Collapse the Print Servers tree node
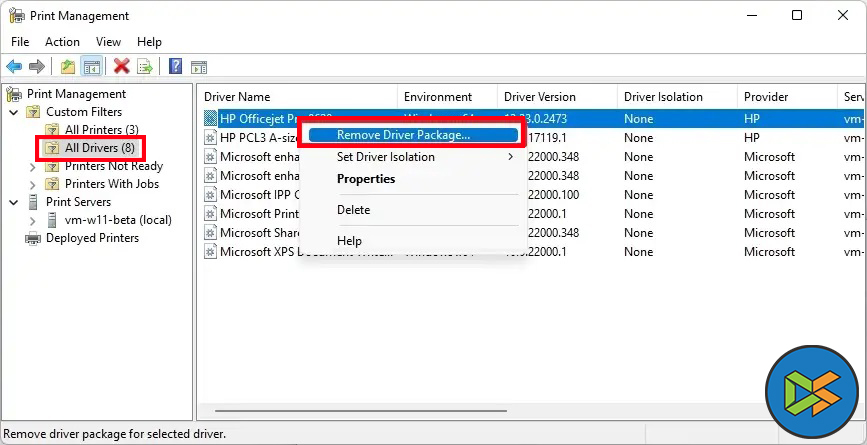 (14, 202)
